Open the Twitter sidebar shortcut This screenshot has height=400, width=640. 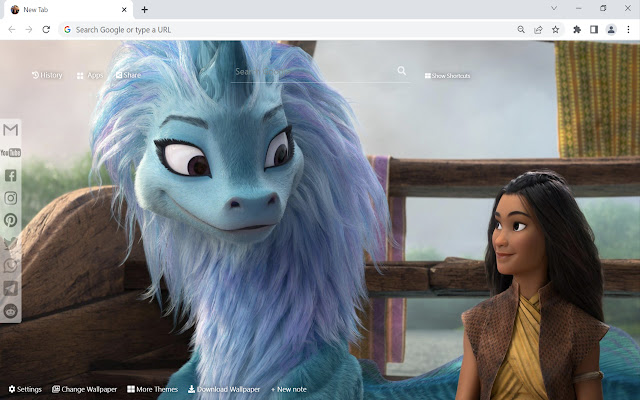[11, 243]
